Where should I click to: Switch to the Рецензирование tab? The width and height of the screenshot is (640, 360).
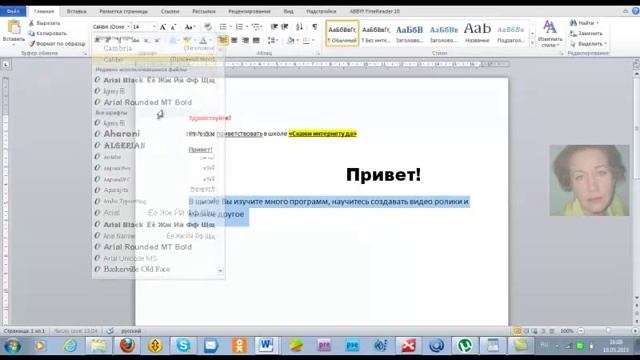[x=249, y=11]
